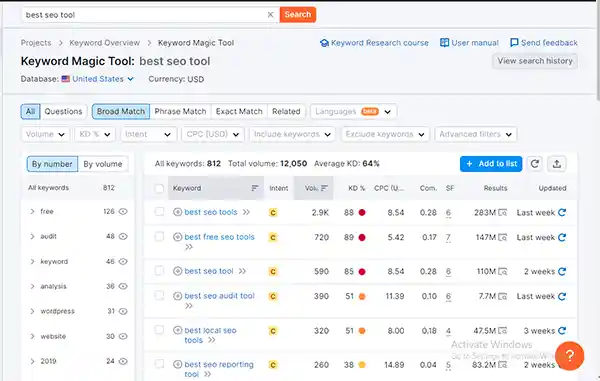This screenshot has height=381, width=600.
Task: Click the best local seo tools keyword link
Action: pyautogui.click(x=210, y=335)
